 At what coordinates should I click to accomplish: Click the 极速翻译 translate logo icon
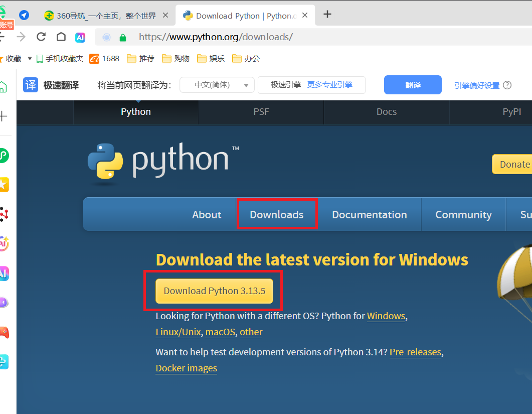[31, 85]
